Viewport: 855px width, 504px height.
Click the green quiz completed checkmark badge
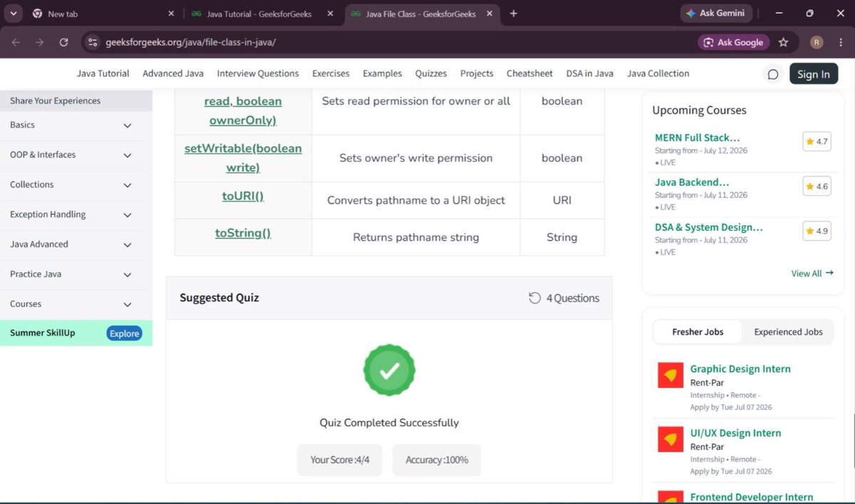[389, 370]
